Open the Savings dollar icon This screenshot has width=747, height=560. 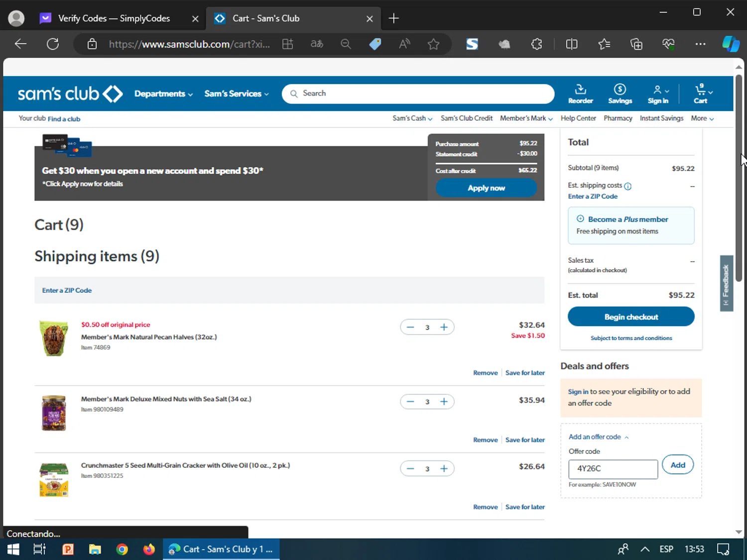point(620,94)
